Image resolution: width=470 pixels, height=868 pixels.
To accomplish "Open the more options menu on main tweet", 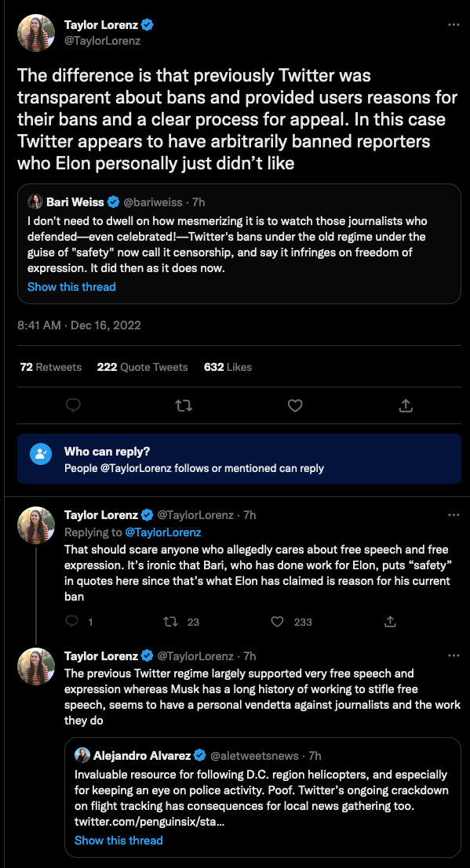I will (x=454, y=25).
